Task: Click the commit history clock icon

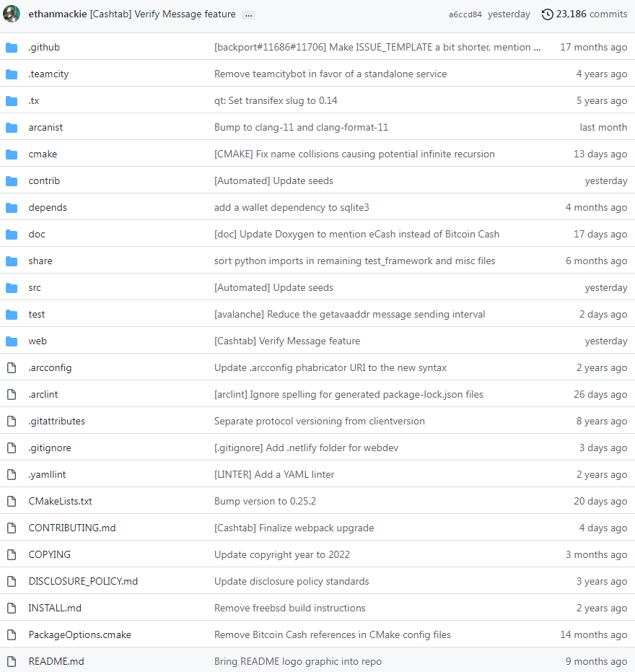Action: [x=547, y=14]
